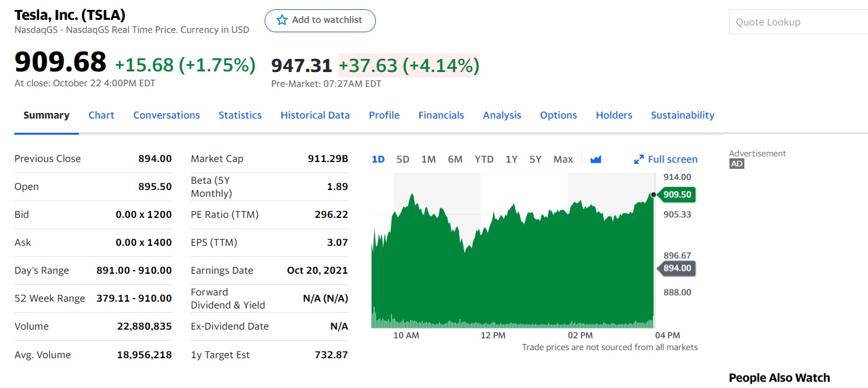Switch chart range to 5D

(403, 160)
